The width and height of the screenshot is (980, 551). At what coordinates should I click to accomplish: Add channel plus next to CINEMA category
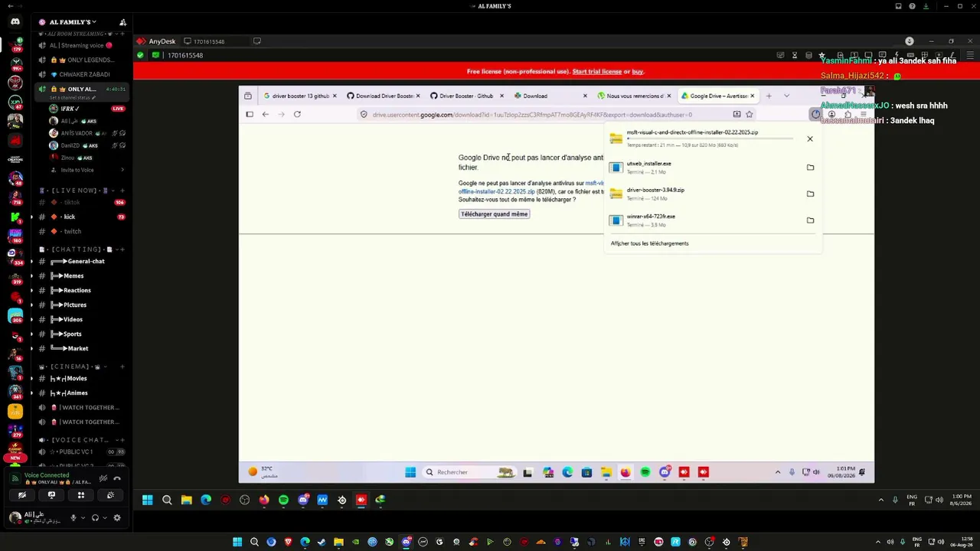(122, 367)
